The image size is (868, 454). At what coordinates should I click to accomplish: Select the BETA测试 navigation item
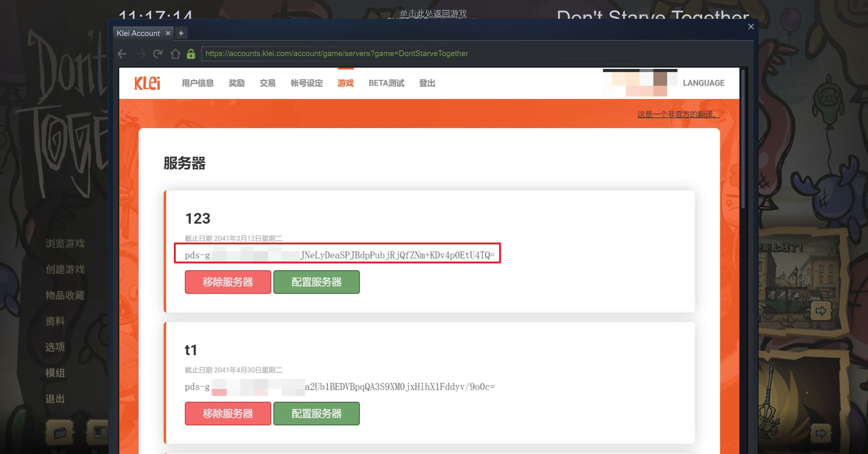pos(386,83)
